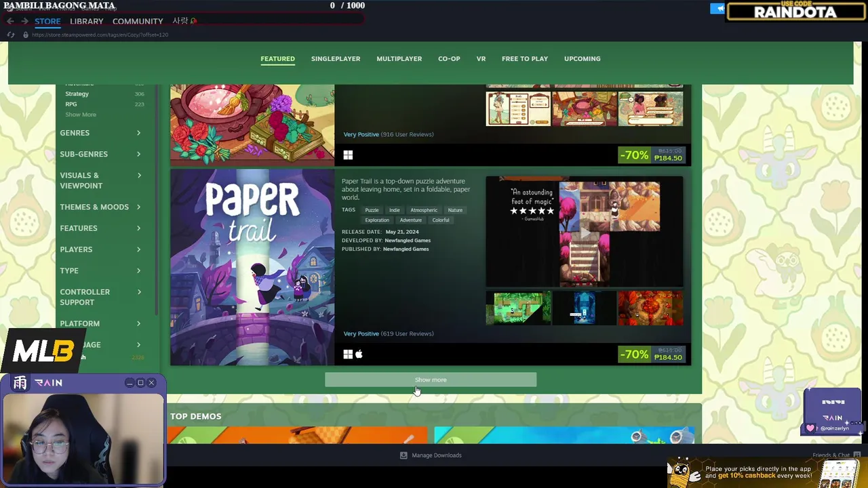Open the STORE section
This screenshot has width=868, height=488.
point(47,21)
